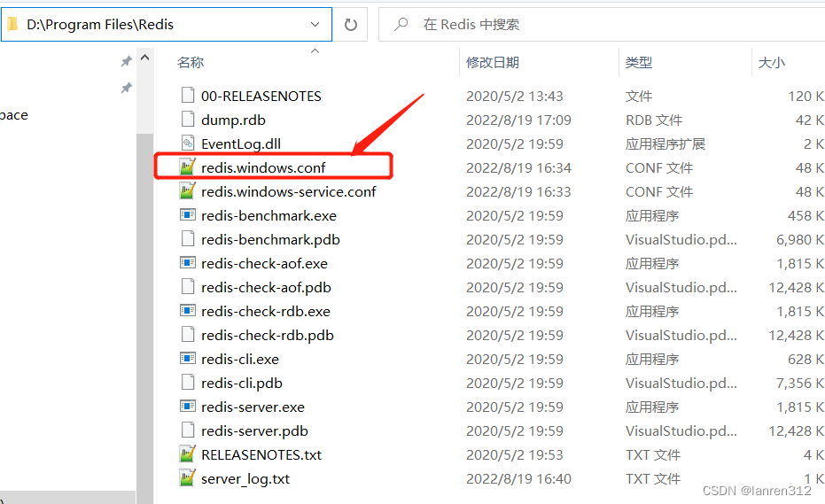
Task: Click the folder icon in the address bar
Action: 12,24
